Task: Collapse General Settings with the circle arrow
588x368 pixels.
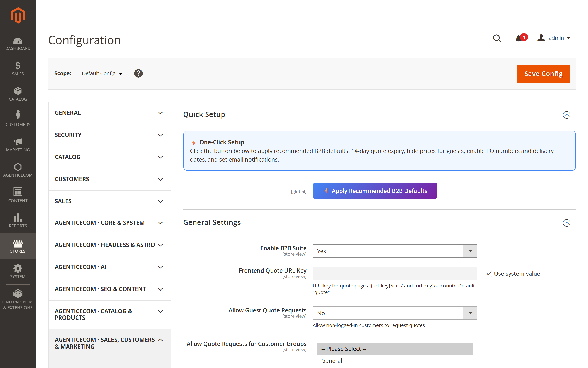Action: coord(566,223)
